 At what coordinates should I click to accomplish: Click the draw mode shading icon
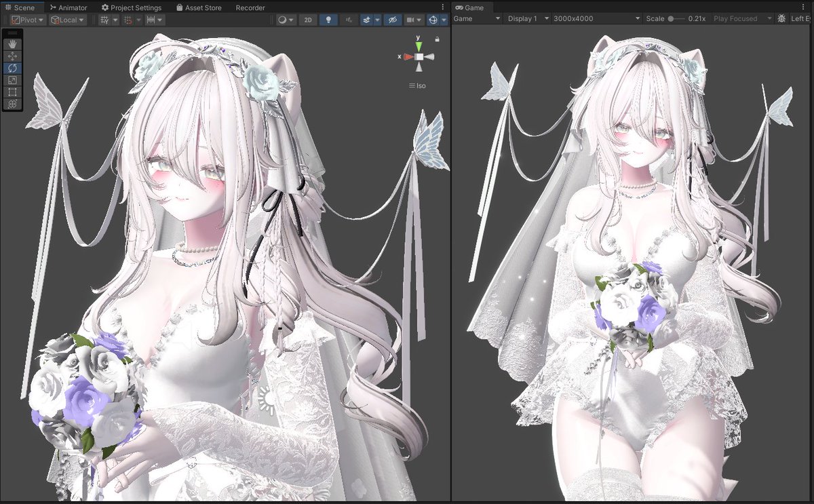[282, 20]
